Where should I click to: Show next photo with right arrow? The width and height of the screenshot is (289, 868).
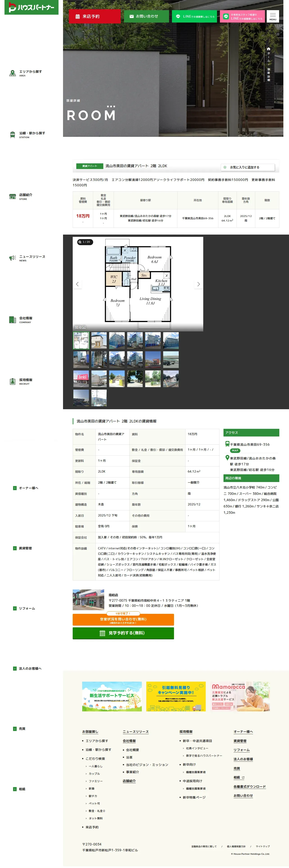click(x=199, y=284)
